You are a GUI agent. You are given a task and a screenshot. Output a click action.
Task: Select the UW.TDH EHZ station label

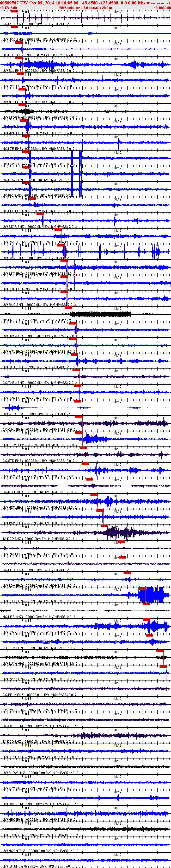coord(39,586)
